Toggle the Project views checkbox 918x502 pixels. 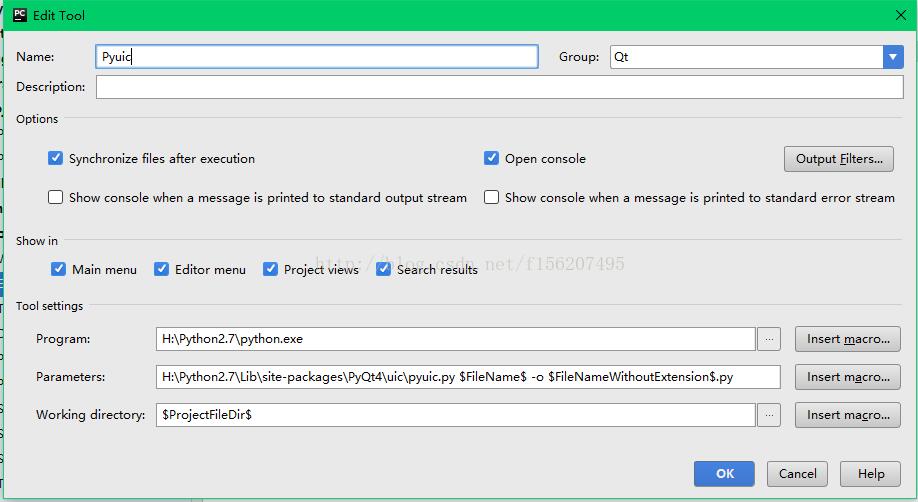point(270,269)
